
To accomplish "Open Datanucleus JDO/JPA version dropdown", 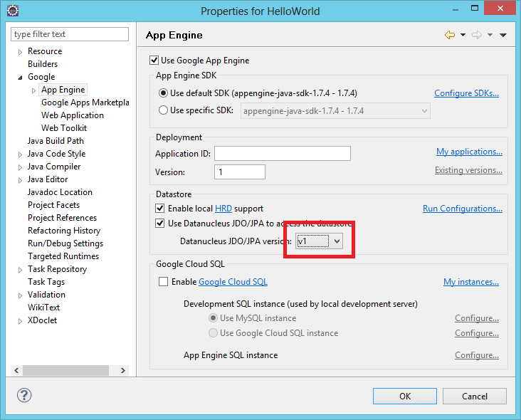I will (x=319, y=241).
